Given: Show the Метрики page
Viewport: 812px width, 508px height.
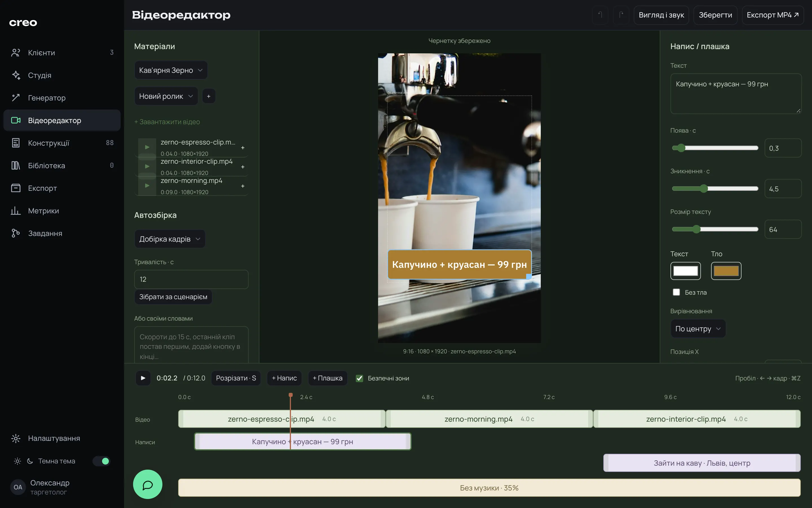Looking at the screenshot, I should tap(62, 211).
